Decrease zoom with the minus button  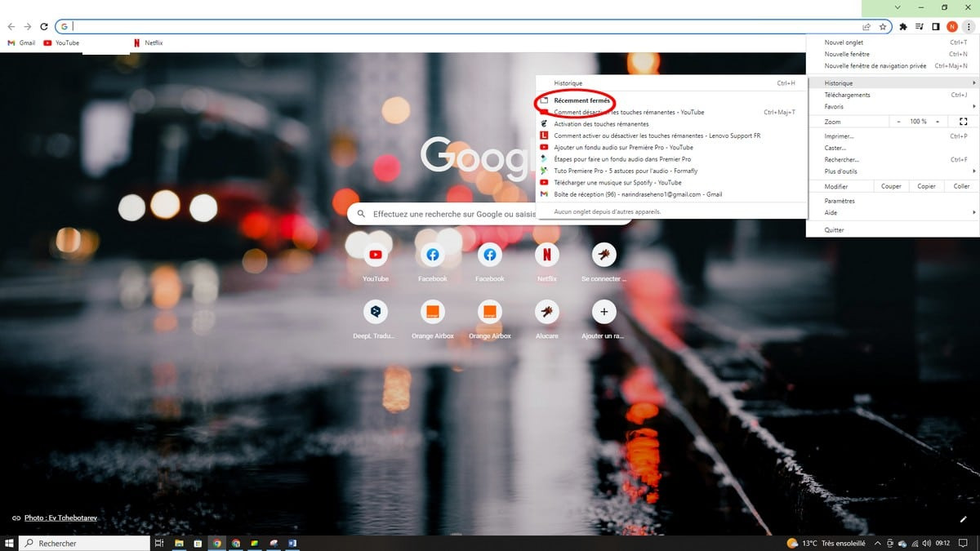point(899,122)
